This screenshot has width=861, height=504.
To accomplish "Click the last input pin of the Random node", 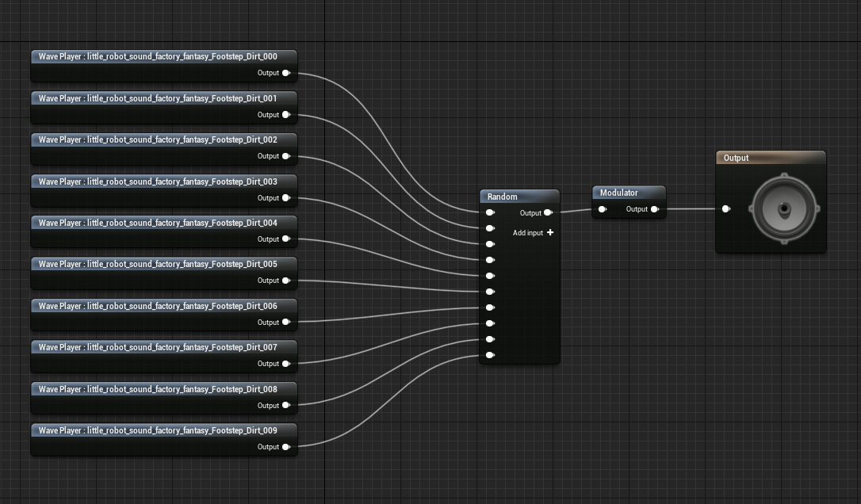I will point(490,355).
